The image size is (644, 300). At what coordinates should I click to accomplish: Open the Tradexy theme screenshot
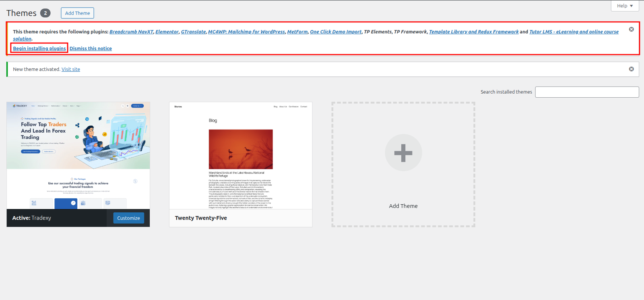tap(78, 155)
